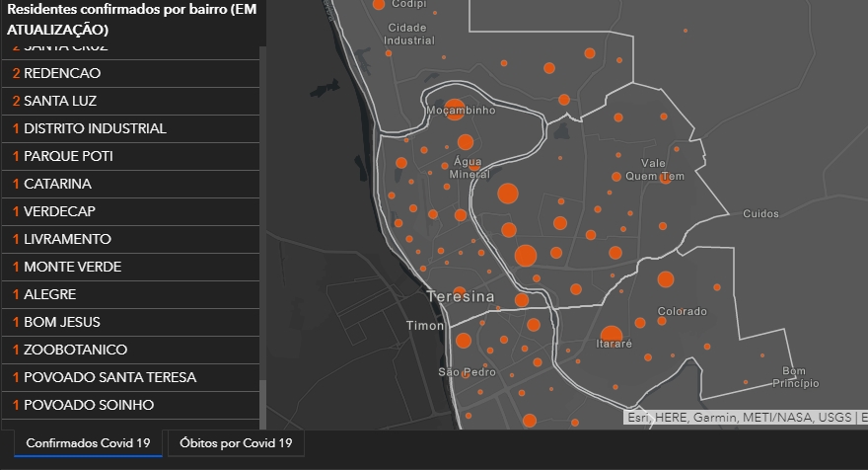The height and width of the screenshot is (470, 868).
Task: Choose SANTA LUZ list entry
Action: [130, 101]
